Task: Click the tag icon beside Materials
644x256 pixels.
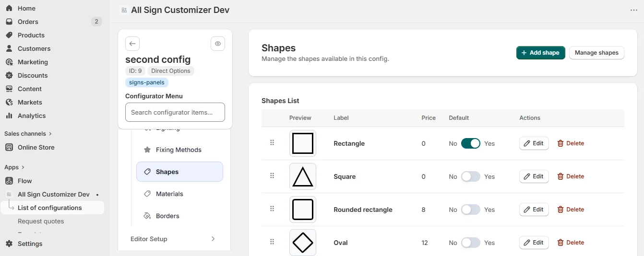Action: point(147,194)
